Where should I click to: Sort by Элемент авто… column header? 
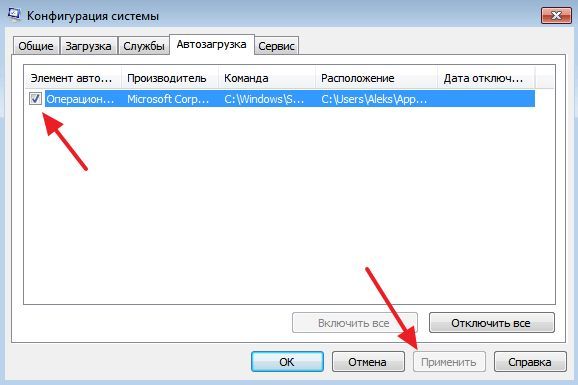click(72, 78)
